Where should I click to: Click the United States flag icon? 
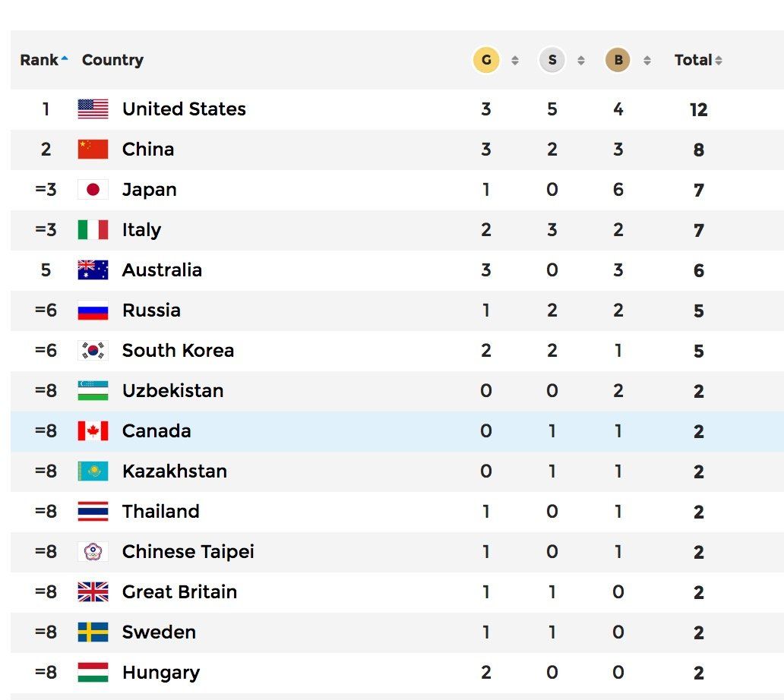pos(93,109)
